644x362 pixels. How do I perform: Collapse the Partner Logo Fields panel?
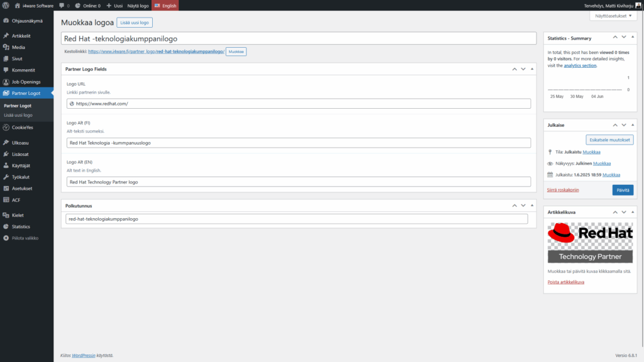pos(532,69)
